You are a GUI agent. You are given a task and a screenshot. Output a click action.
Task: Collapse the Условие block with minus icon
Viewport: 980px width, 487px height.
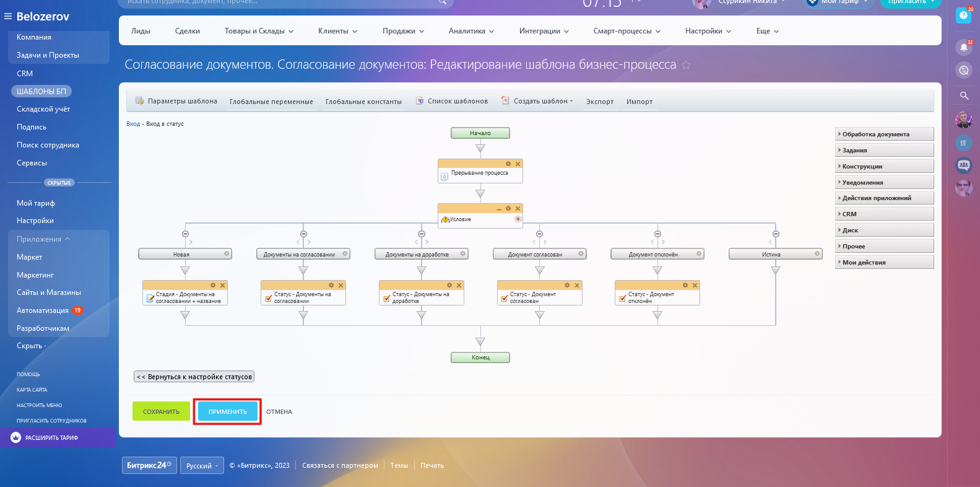pyautogui.click(x=499, y=209)
